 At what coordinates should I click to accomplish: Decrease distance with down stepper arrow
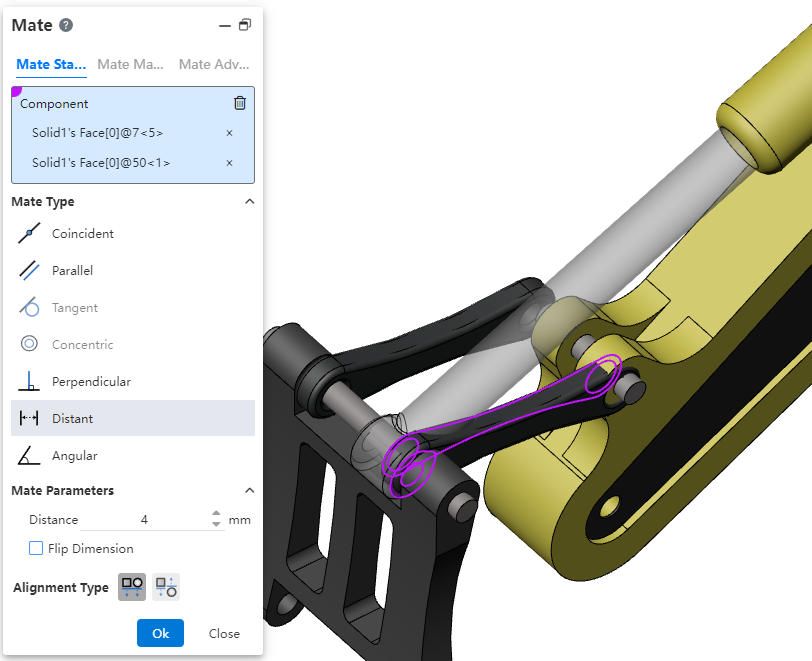coord(216,524)
